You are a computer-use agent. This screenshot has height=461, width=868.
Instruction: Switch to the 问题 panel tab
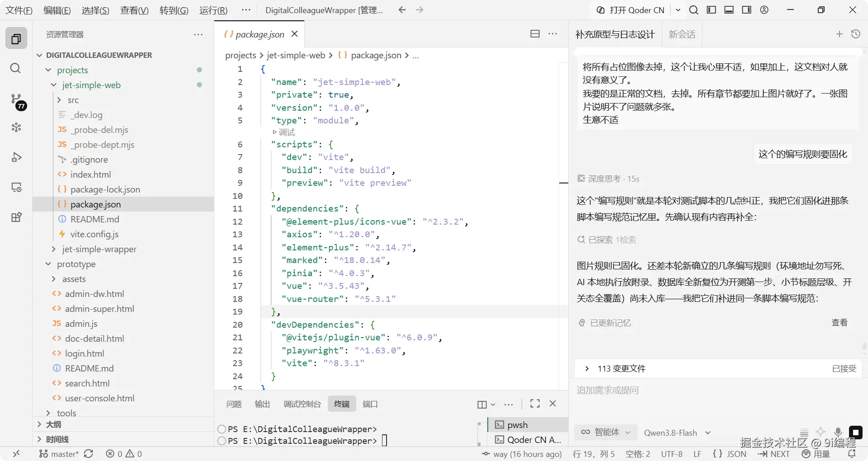point(234,404)
